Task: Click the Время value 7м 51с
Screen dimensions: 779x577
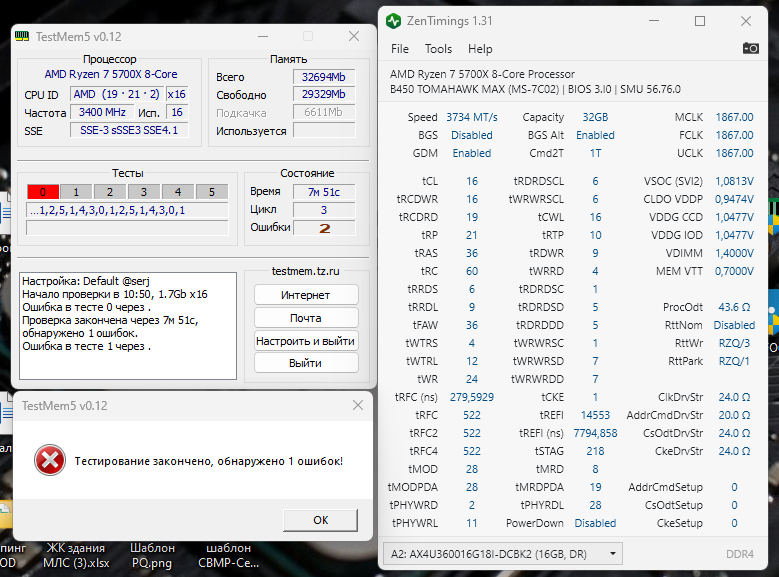Action: (324, 192)
